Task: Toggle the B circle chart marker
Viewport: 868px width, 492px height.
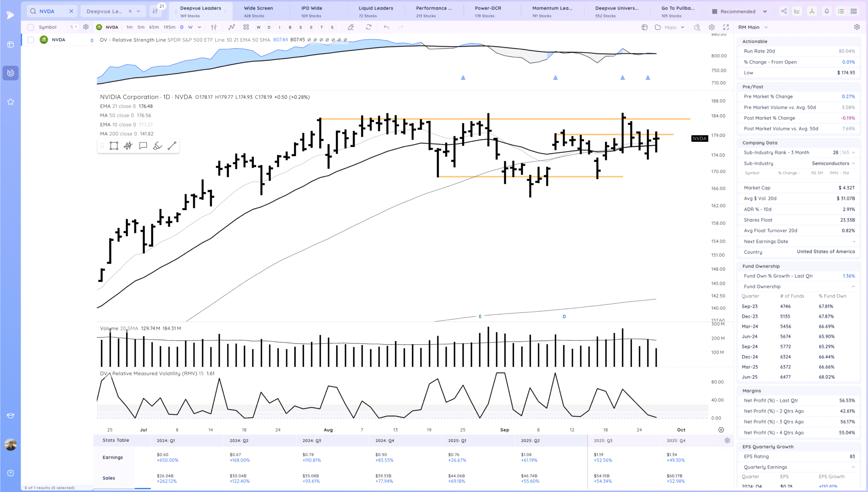Action: click(290, 27)
